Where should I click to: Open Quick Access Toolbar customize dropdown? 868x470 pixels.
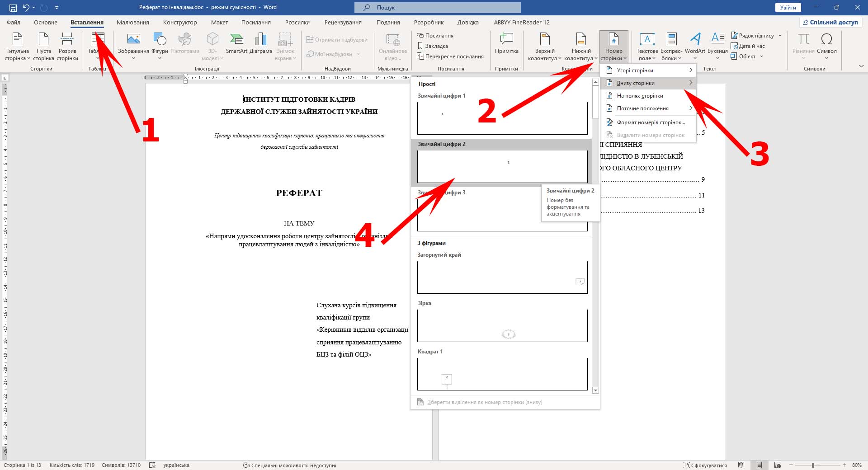[57, 7]
